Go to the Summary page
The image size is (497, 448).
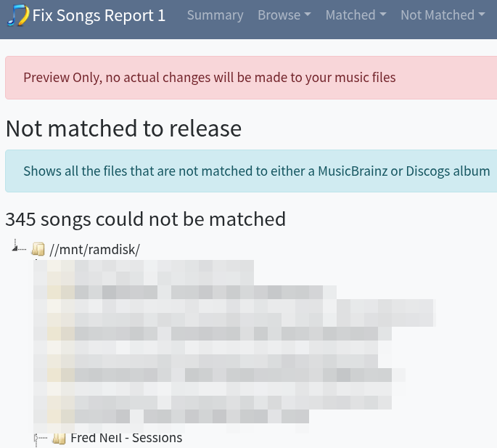pos(215,15)
